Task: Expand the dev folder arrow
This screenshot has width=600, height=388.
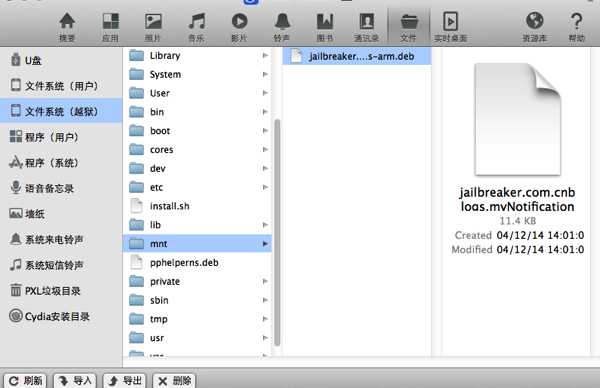Action: tap(265, 168)
